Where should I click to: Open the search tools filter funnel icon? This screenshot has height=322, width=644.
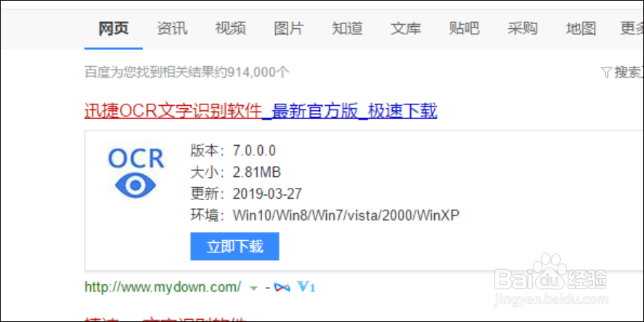[606, 73]
